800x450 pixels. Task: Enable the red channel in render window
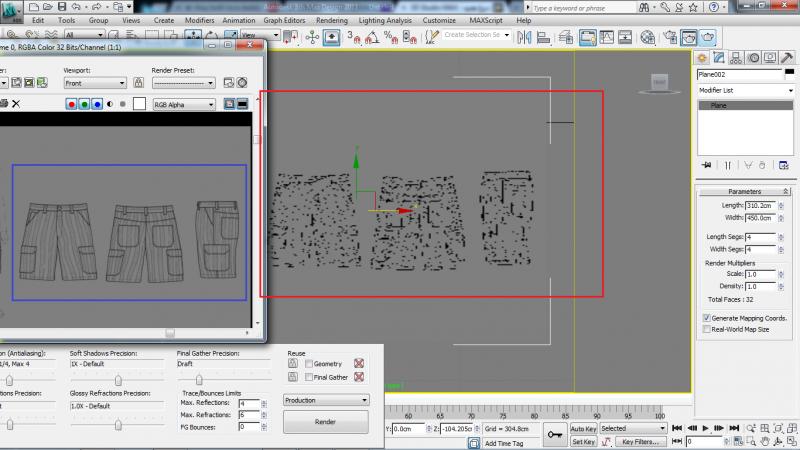(x=72, y=104)
